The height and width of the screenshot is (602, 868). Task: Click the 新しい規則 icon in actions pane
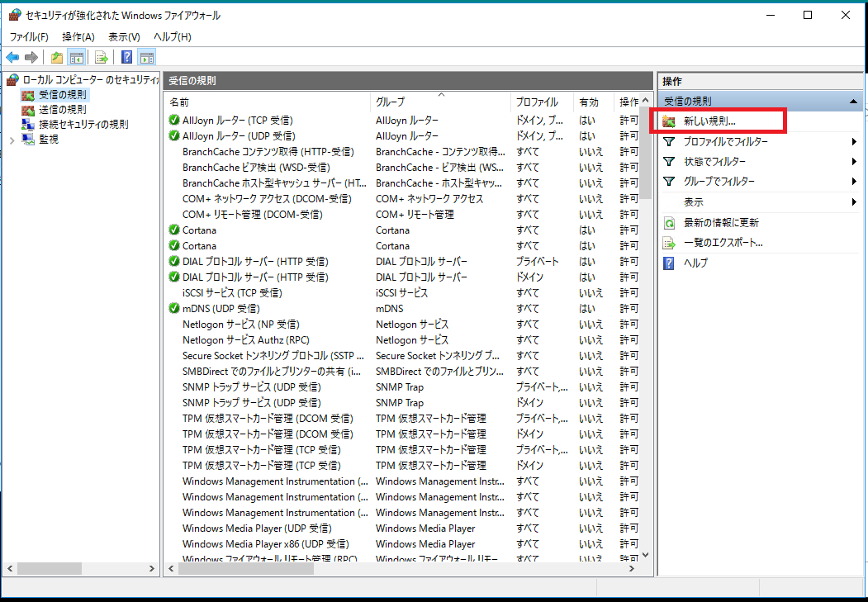coord(669,121)
